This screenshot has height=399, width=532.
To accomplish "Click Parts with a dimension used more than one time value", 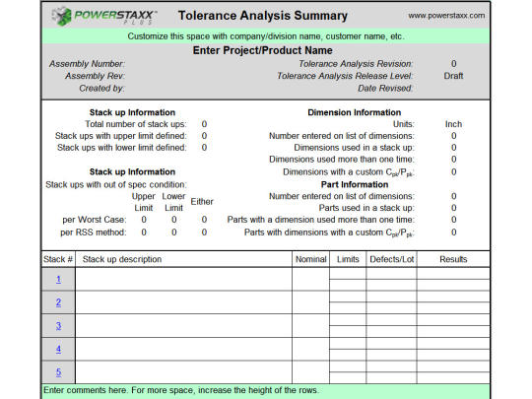I will [x=453, y=220].
